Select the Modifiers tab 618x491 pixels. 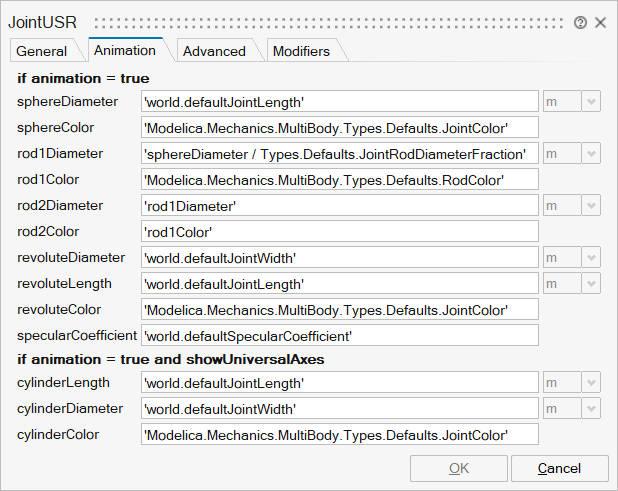[x=301, y=51]
